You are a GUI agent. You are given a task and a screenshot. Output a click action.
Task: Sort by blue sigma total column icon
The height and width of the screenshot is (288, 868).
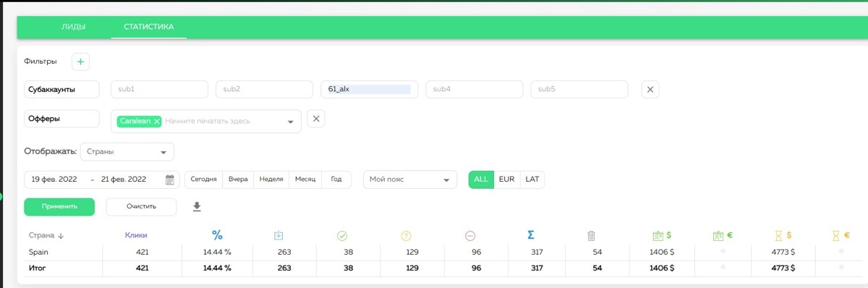531,235
